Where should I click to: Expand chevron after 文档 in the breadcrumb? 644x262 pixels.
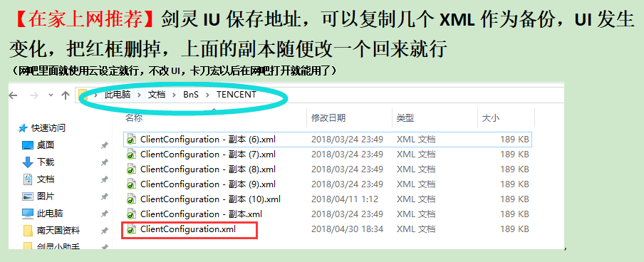click(174, 95)
